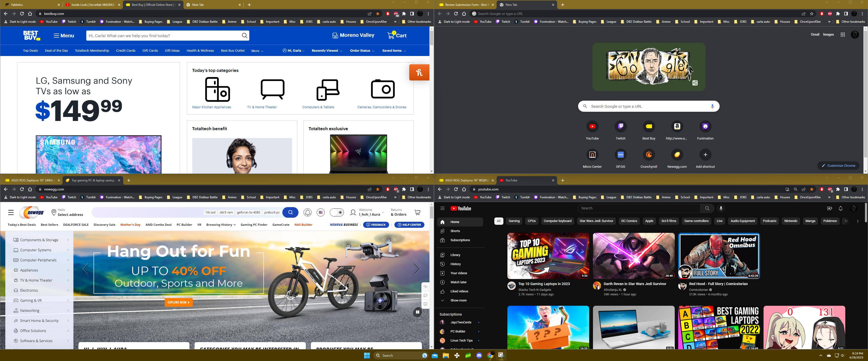
Task: Expand Newegg Browsing History dropdown
Action: click(221, 225)
